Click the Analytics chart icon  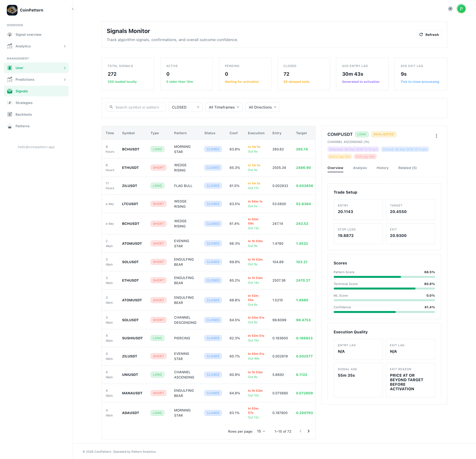pos(10,46)
